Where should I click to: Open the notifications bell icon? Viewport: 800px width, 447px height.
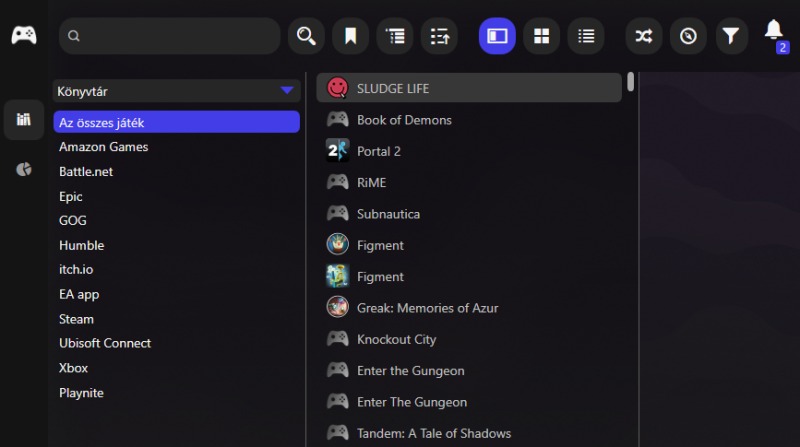pos(773,31)
